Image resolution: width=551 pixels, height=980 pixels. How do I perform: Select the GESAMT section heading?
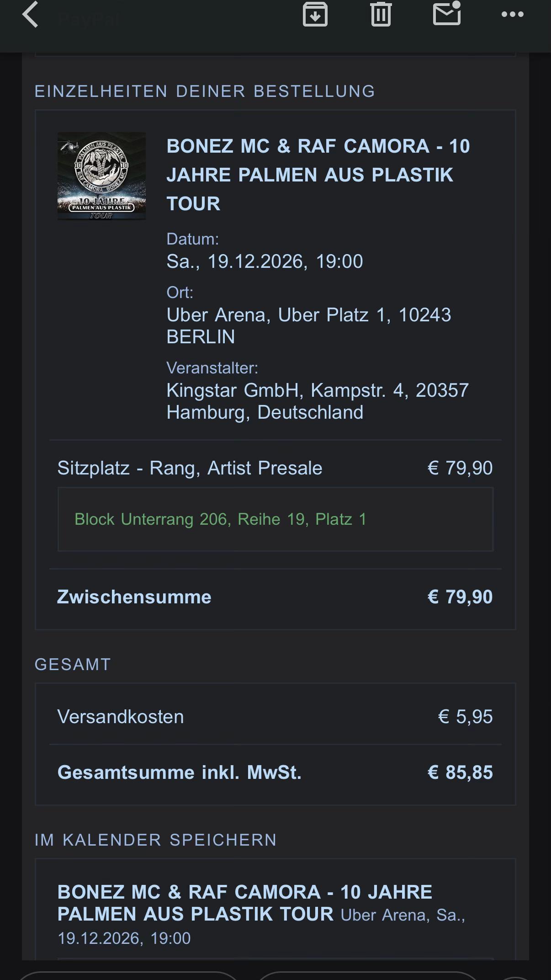coord(73,665)
